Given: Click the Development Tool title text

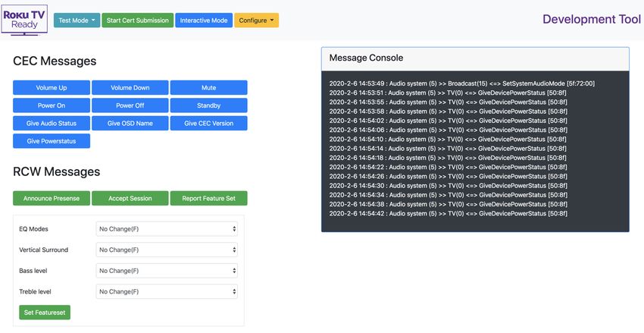Looking at the screenshot, I should (x=592, y=19).
